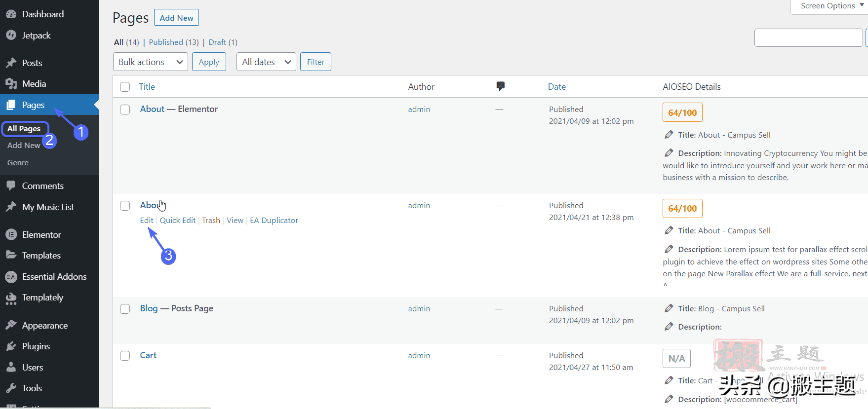Show Published (13) pages filter
Screen dimensions: 868x409
coord(174,42)
